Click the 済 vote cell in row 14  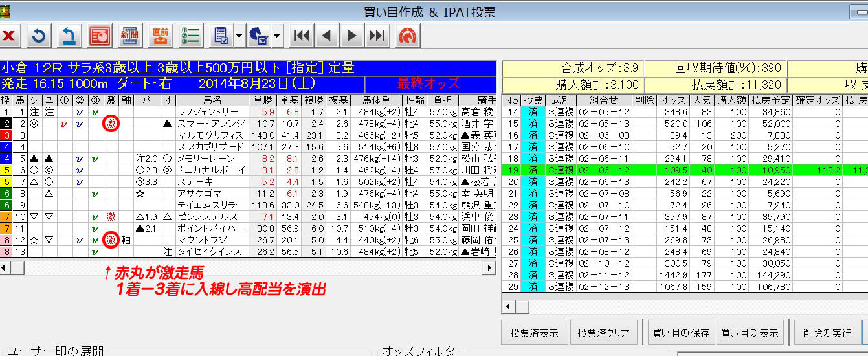[x=533, y=112]
